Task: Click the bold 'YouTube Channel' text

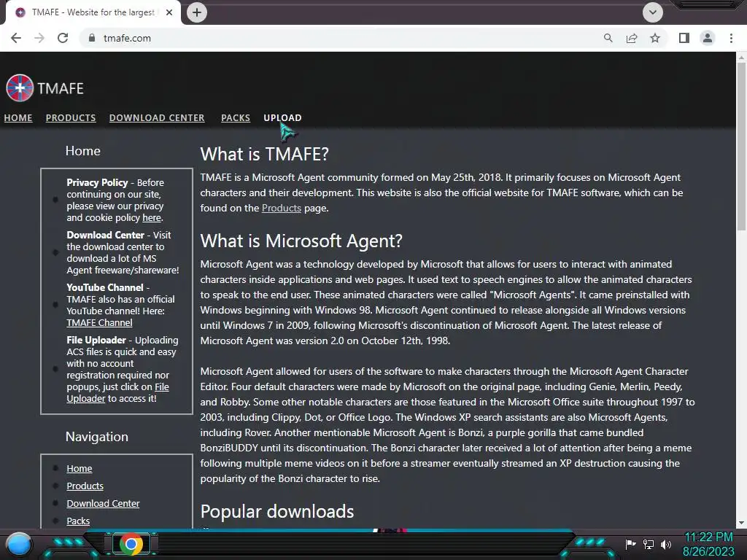Action: pos(105,287)
